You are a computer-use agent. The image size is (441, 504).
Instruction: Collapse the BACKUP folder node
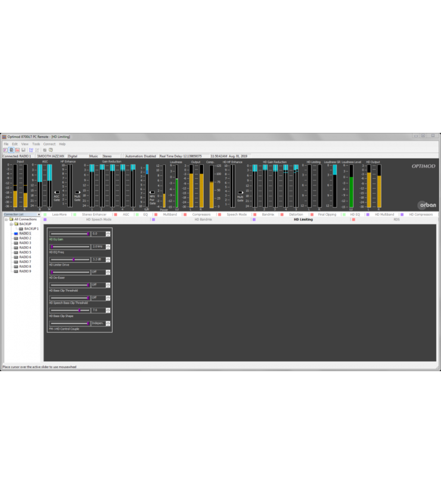click(11, 224)
